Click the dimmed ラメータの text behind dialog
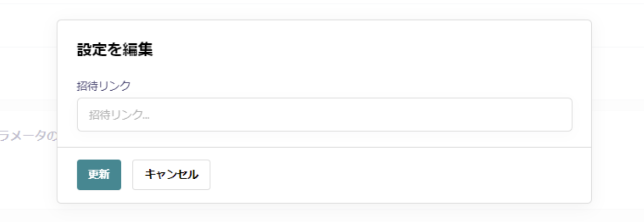 click(x=28, y=136)
